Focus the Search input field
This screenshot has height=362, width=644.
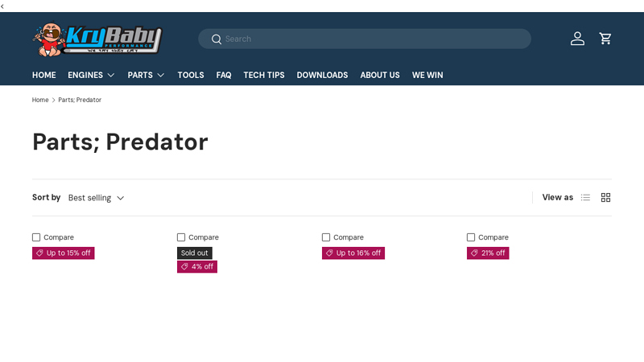(x=365, y=39)
